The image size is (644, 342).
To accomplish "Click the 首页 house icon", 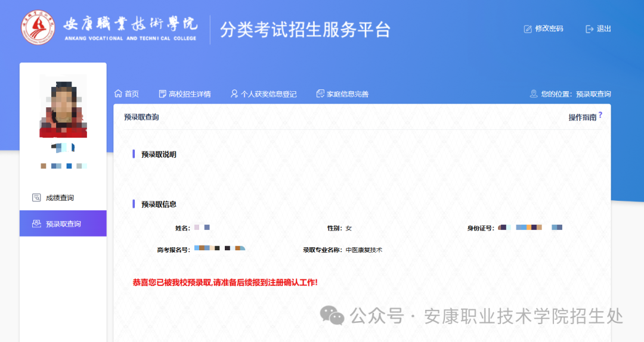I will click(118, 94).
